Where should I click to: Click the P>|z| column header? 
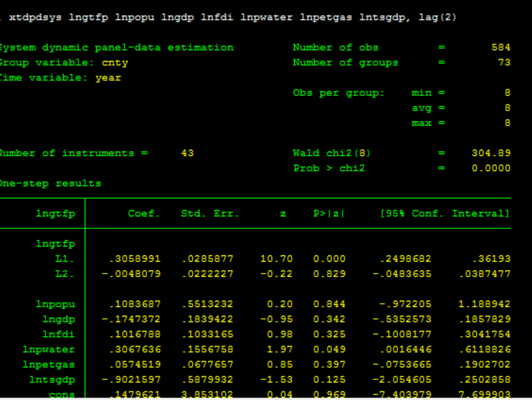pyautogui.click(x=329, y=213)
